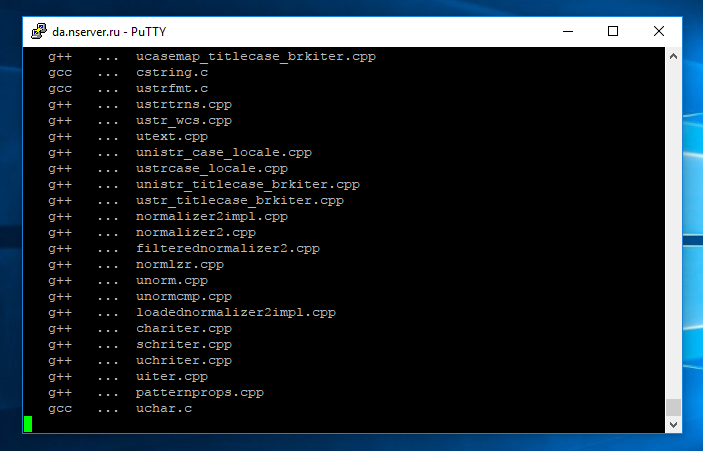The height and width of the screenshot is (451, 703).
Task: Click unistr_titlecase_brkiter.cpp text
Action: coord(248,185)
